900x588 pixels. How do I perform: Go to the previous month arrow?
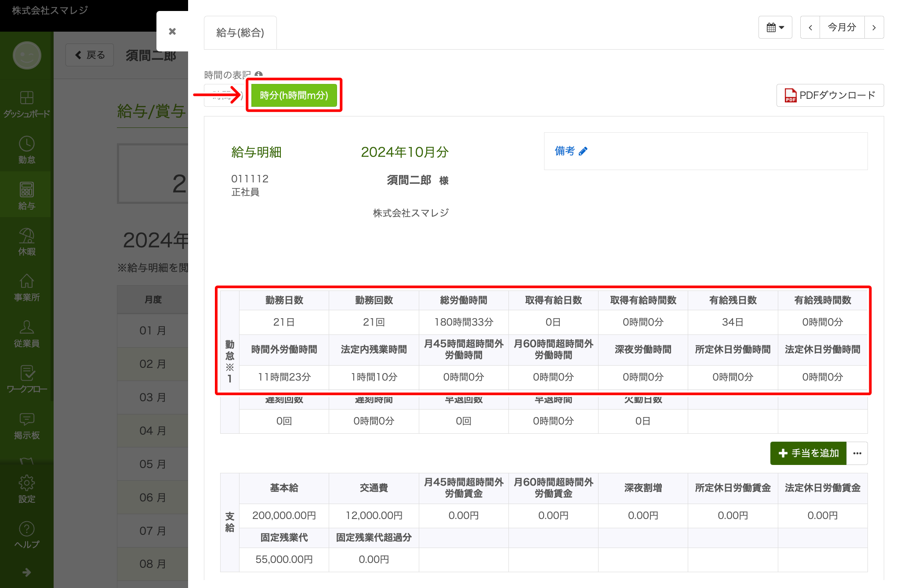[x=810, y=27]
